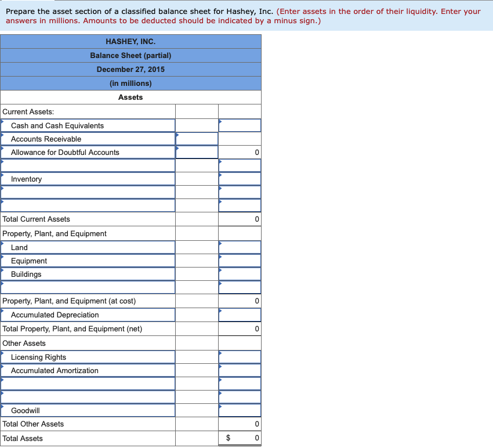Click the Licensing Rights amount field
The height and width of the screenshot is (448, 493).
point(240,357)
